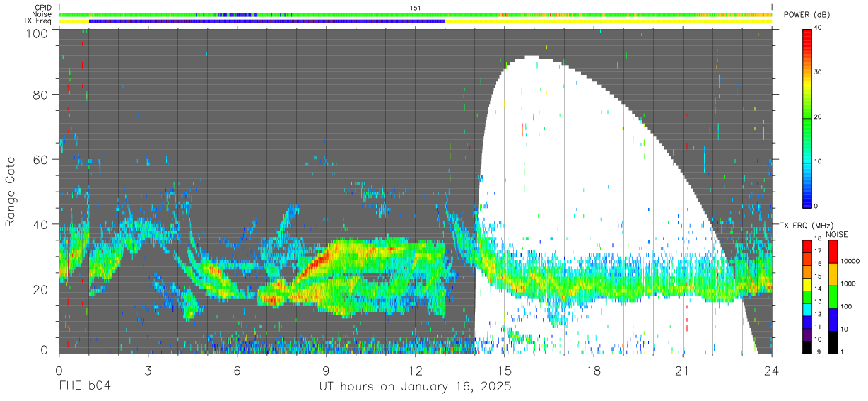The image size is (868, 401).
Task: Select the 20 tick on the POWER colorbar
Action: pos(818,117)
